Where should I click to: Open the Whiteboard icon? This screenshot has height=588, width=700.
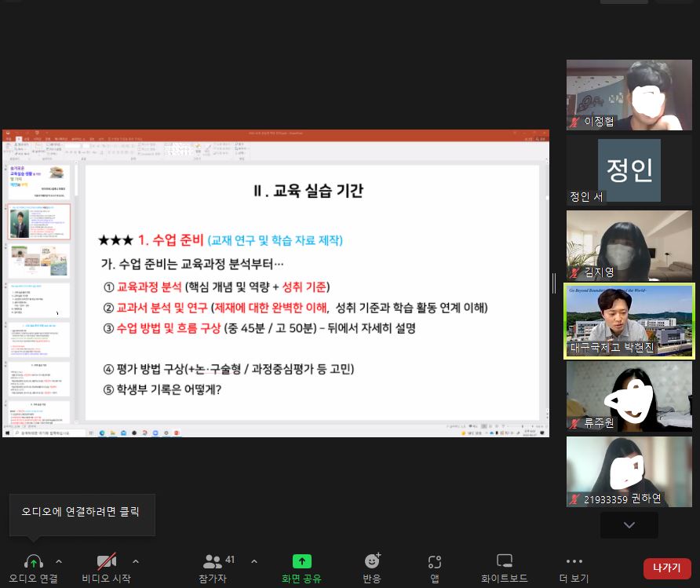point(505,561)
